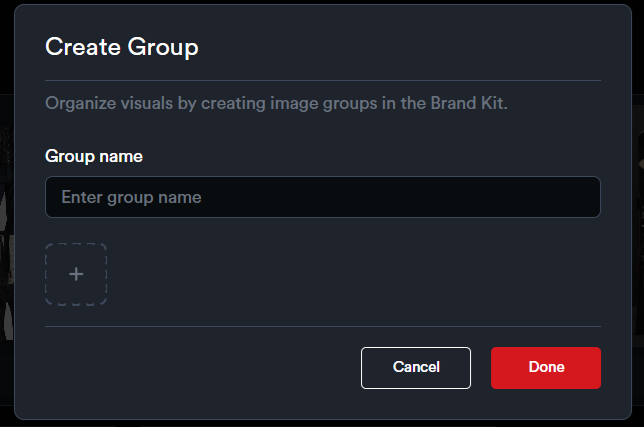The image size is (644, 427).
Task: Select the dashed add-image box
Action: coord(76,274)
